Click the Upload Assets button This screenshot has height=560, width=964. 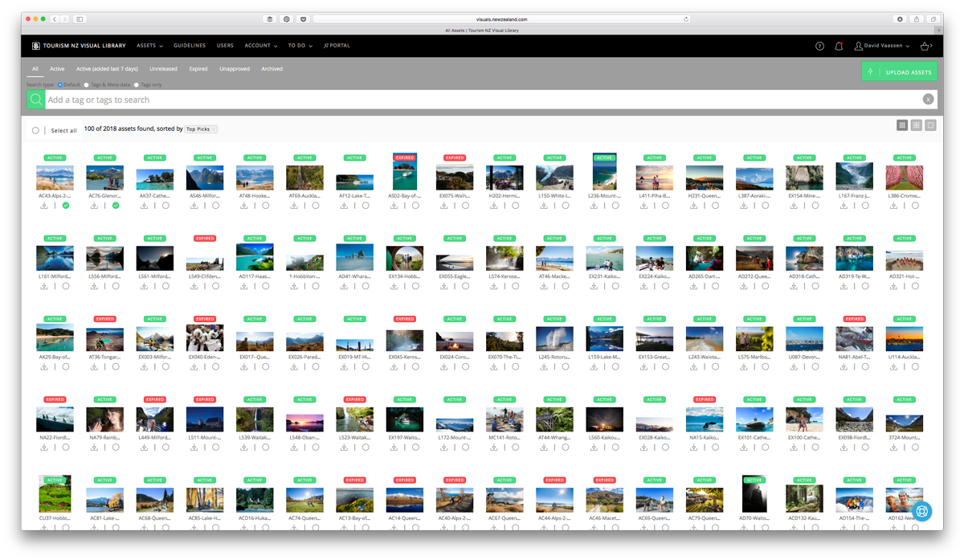coord(900,72)
